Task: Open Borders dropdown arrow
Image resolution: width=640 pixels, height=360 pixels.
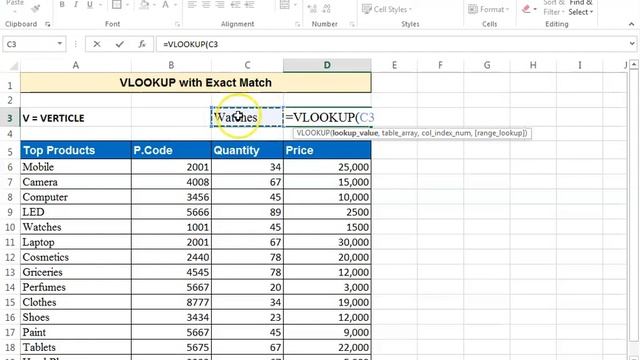Action: 127,5
